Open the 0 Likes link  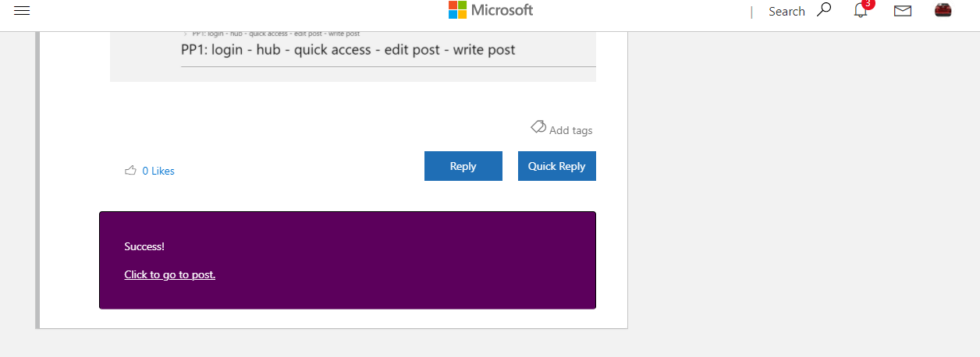coord(158,171)
